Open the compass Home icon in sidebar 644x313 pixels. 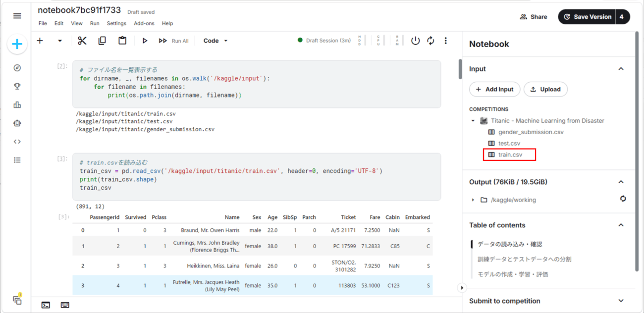tap(17, 68)
